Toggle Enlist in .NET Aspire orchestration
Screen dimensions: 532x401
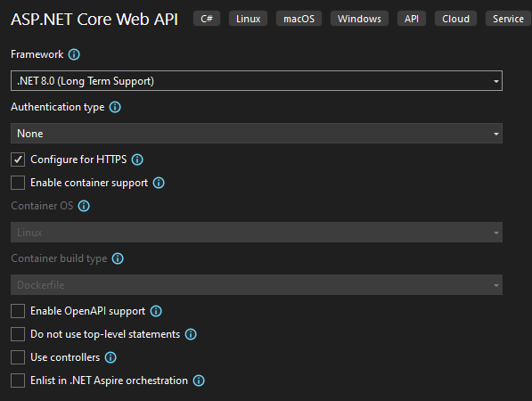[18, 381]
